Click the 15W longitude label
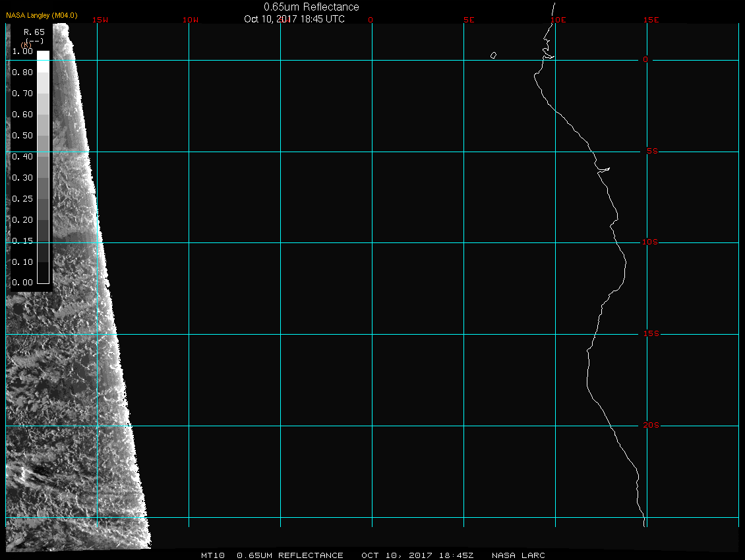745x560 pixels. [100, 20]
